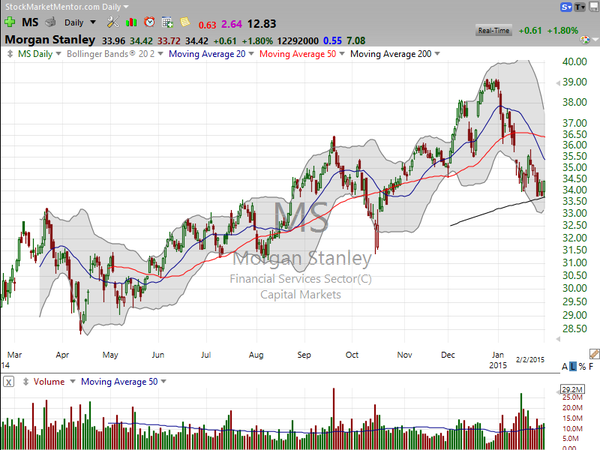Select the F fixed scale option
The height and width of the screenshot is (450, 600).
pos(591,367)
